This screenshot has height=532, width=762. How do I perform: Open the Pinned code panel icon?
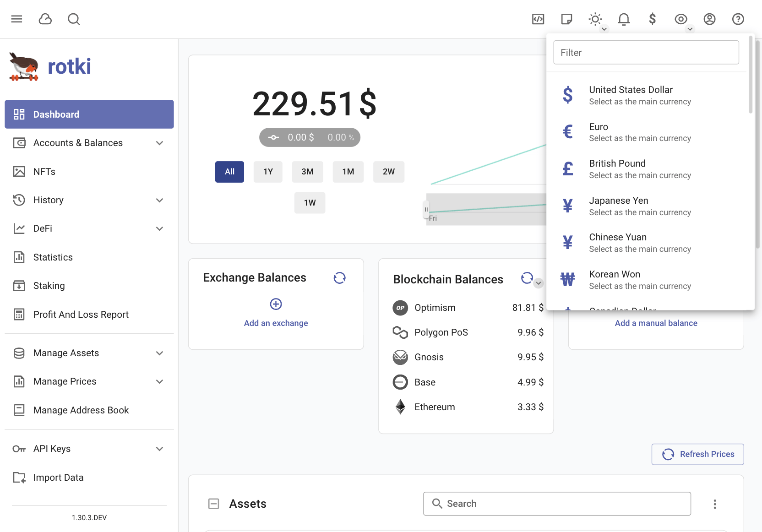coord(538,19)
